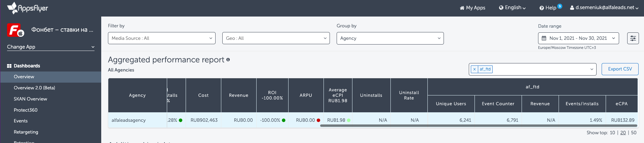Click red status dot beside ARPU RUB0.00
644x143 pixels.
pos(318,120)
